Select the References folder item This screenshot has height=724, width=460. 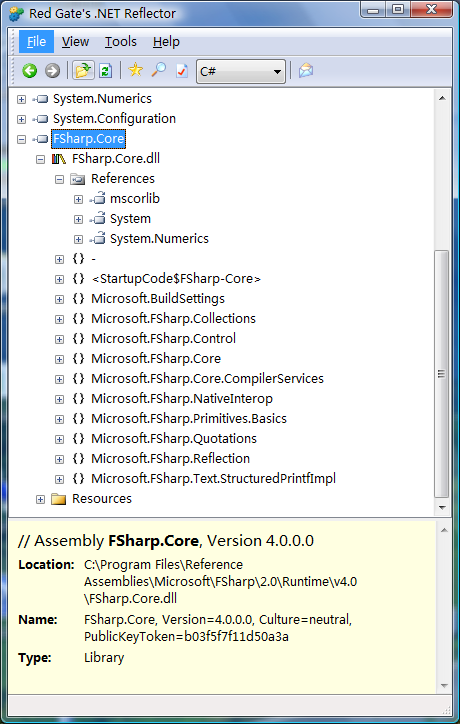[123, 179]
